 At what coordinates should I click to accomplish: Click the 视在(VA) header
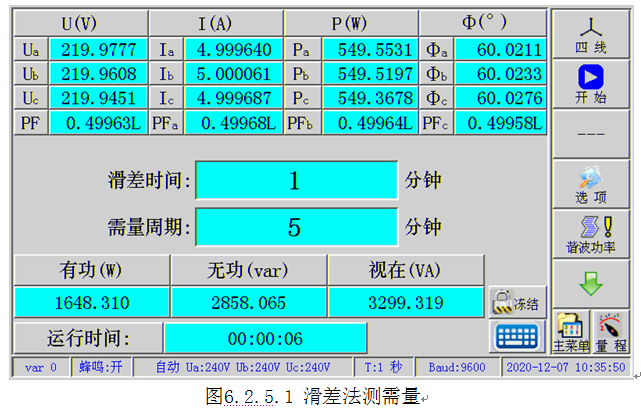[406, 270]
